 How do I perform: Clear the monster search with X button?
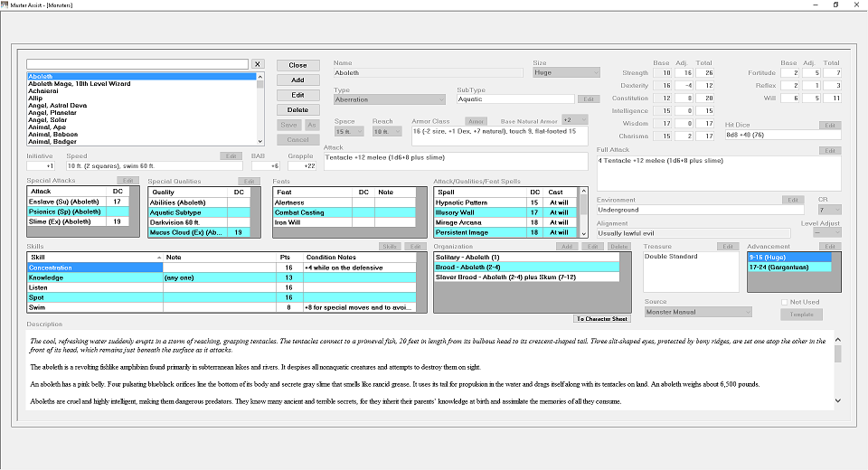click(258, 64)
